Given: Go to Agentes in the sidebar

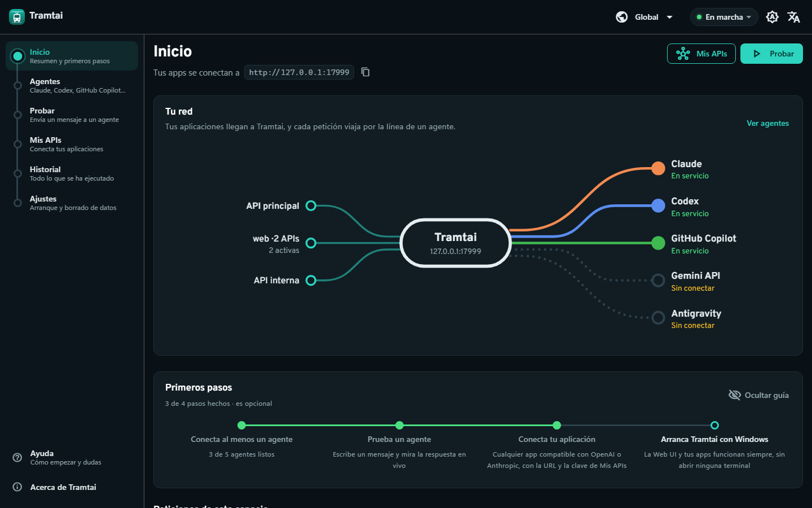Looking at the screenshot, I should (72, 85).
